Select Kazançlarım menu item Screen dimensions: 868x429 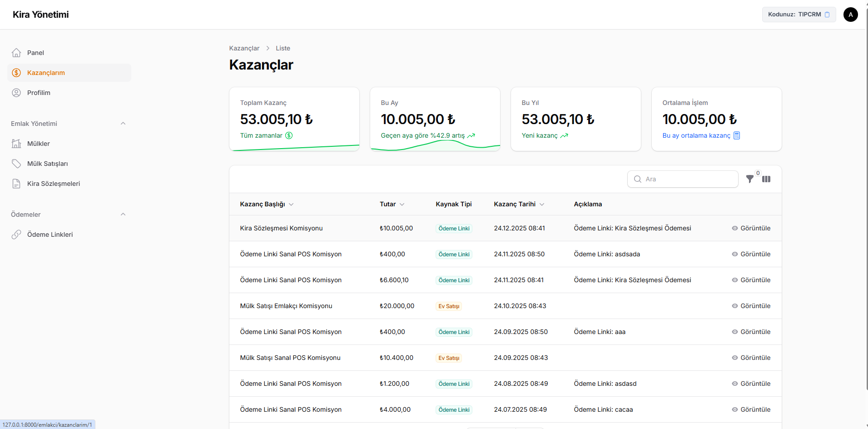point(46,73)
